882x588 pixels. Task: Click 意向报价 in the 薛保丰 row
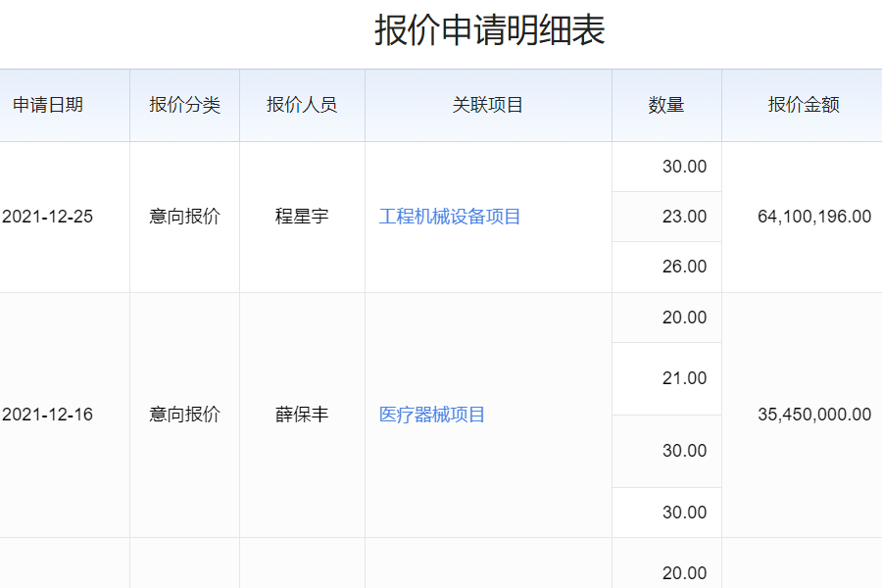[x=184, y=415]
